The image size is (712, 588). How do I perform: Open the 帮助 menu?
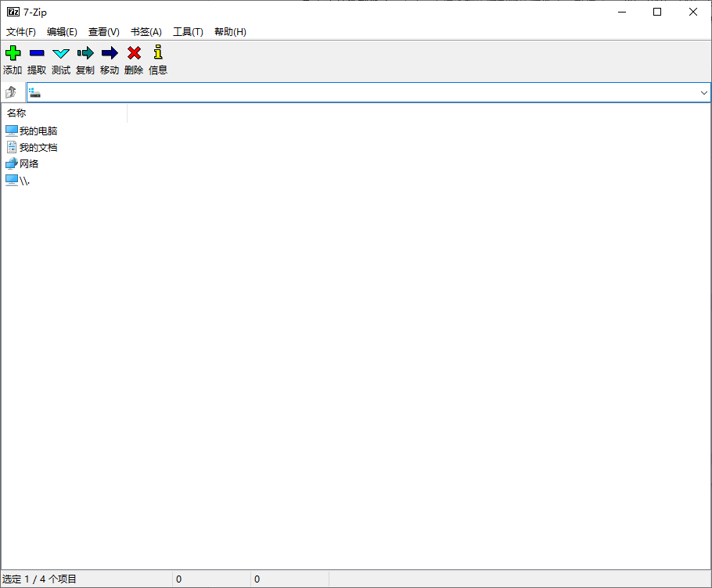coord(230,32)
